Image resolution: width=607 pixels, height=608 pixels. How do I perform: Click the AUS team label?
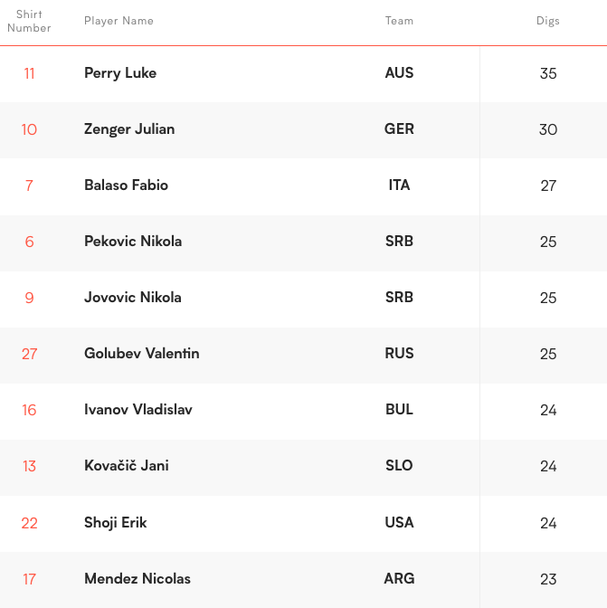tap(399, 73)
